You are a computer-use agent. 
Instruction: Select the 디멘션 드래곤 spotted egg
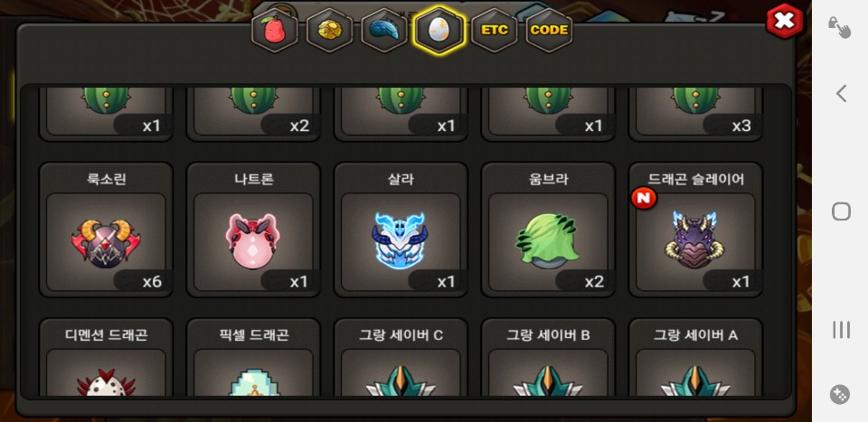(106, 357)
